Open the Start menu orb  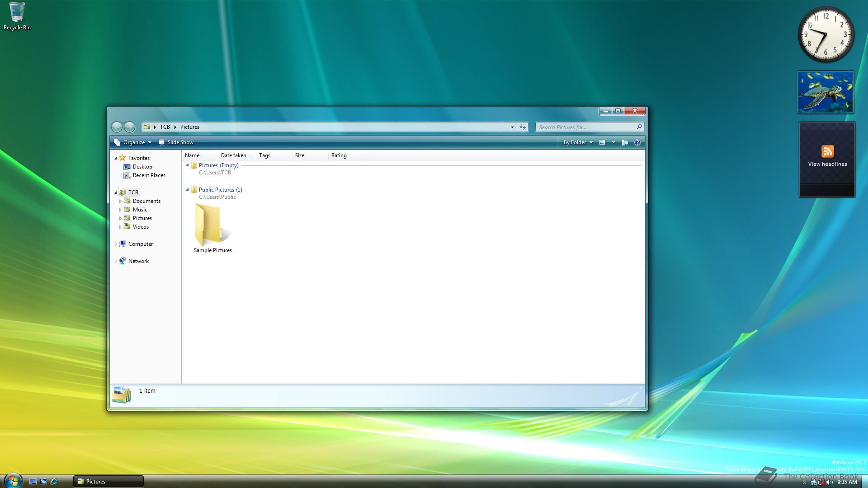coord(13,481)
